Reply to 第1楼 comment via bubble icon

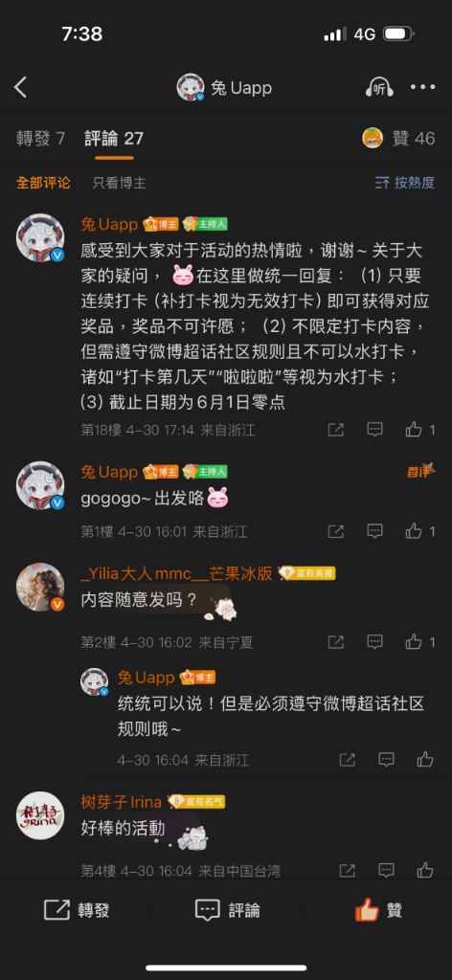tap(374, 531)
